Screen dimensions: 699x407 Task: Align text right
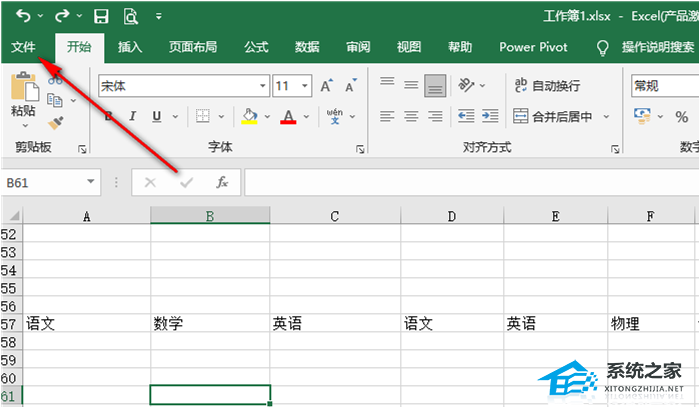pos(435,116)
